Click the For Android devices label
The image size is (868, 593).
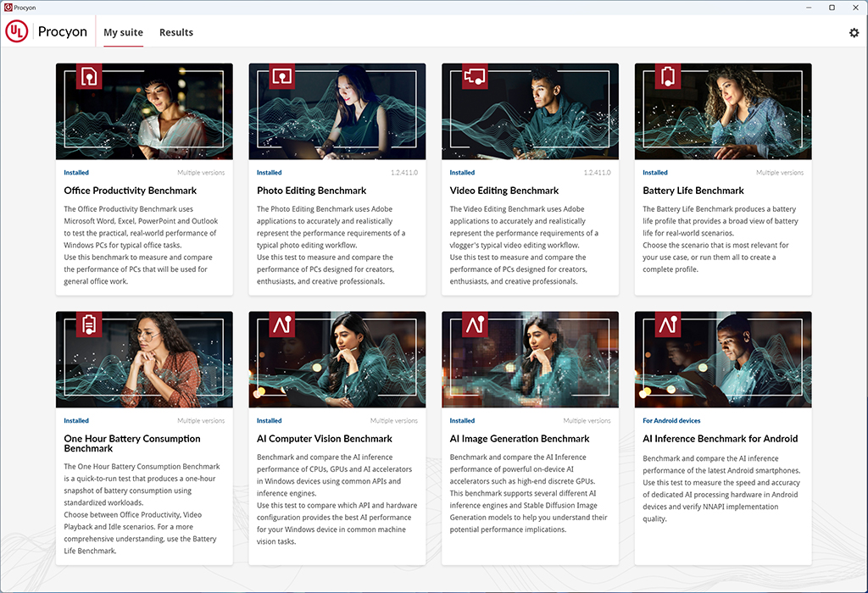[x=671, y=421]
